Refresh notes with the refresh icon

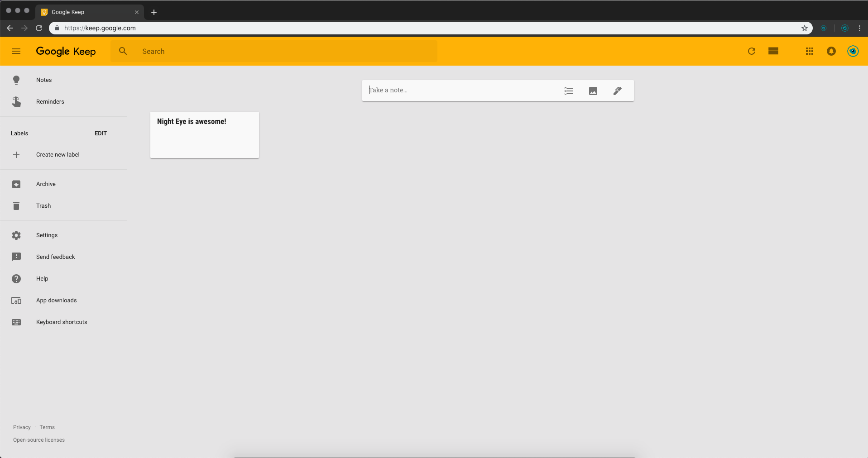(752, 51)
